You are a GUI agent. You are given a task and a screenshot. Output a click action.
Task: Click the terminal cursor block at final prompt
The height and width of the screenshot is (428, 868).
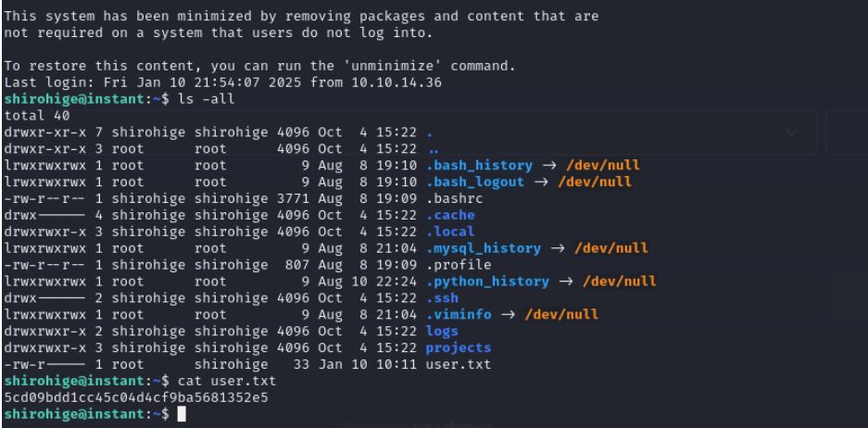(182, 414)
